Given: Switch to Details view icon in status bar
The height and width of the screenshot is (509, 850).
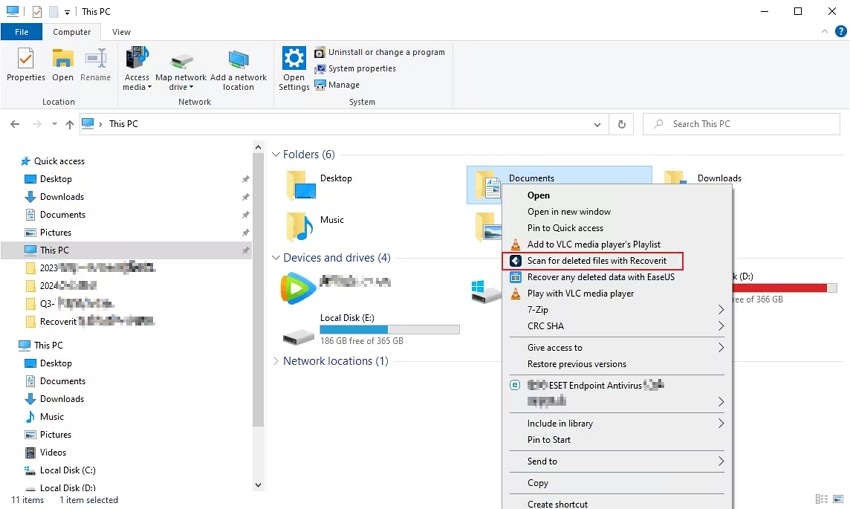Looking at the screenshot, I should [x=821, y=499].
